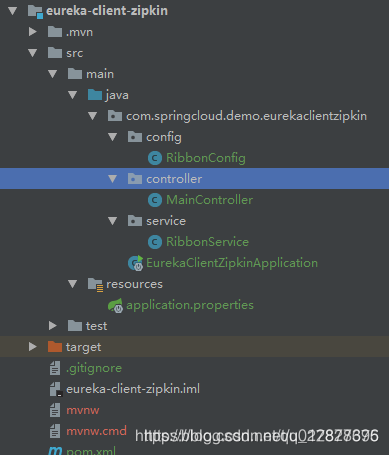Click the orange target folder icon
The width and height of the screenshot is (389, 455).
55,347
